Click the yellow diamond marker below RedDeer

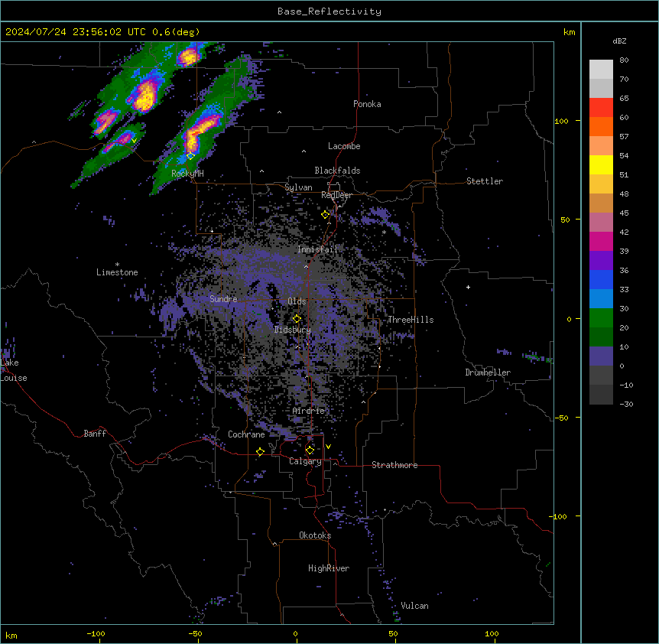click(326, 215)
